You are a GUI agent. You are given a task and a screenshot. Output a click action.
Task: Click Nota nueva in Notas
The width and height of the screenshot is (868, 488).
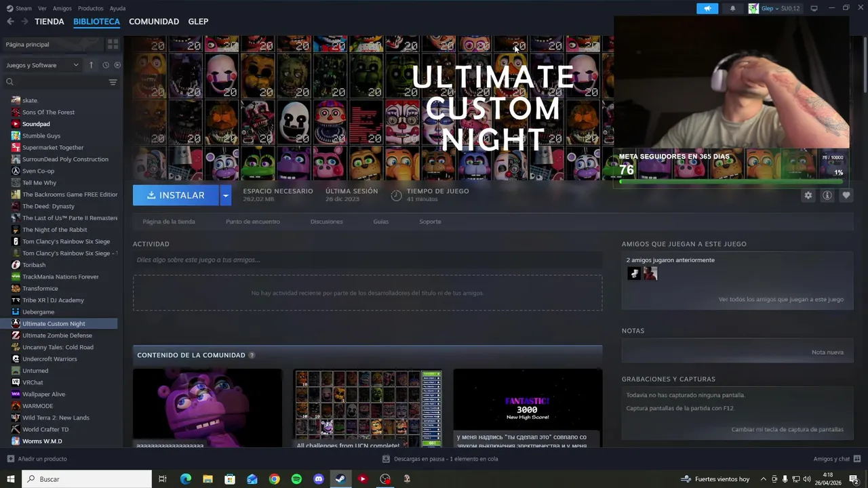click(x=827, y=352)
